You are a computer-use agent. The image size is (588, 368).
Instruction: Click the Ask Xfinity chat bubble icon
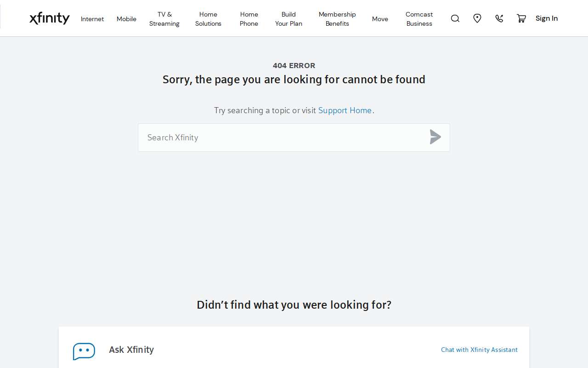(84, 351)
